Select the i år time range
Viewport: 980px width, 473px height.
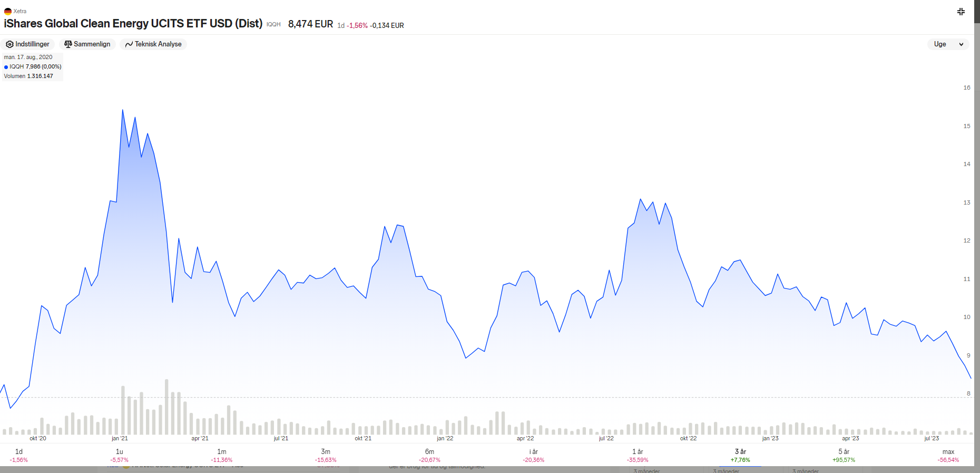pos(534,456)
